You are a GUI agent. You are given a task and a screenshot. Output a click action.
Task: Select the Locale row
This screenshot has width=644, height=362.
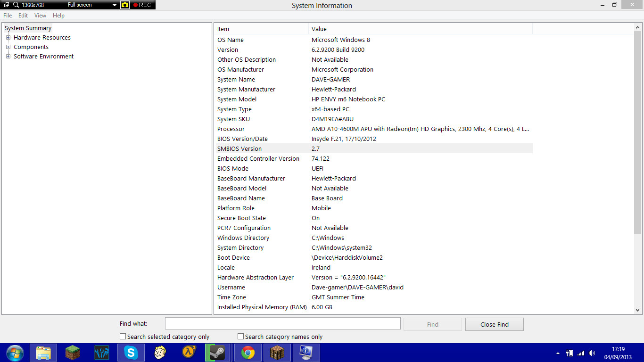[x=373, y=268]
